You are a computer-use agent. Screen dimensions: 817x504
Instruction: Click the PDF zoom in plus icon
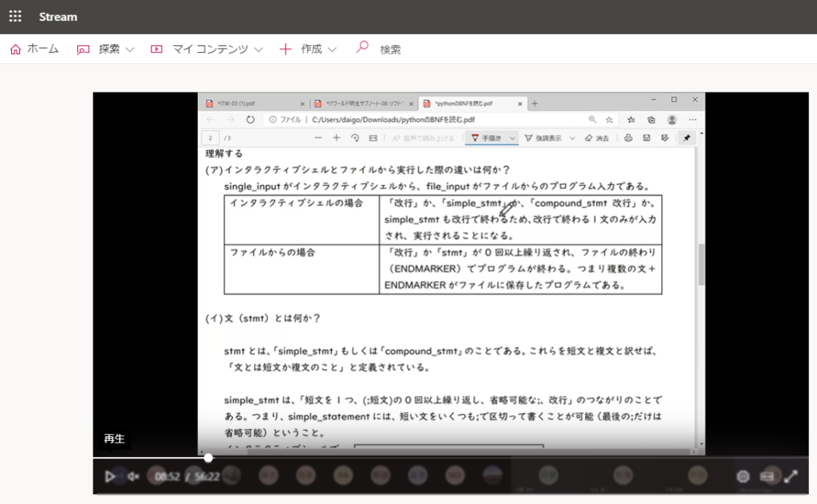[336, 138]
